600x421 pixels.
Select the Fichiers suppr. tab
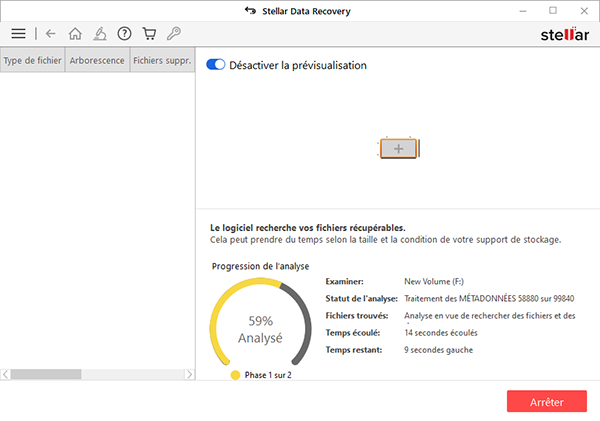(x=162, y=60)
